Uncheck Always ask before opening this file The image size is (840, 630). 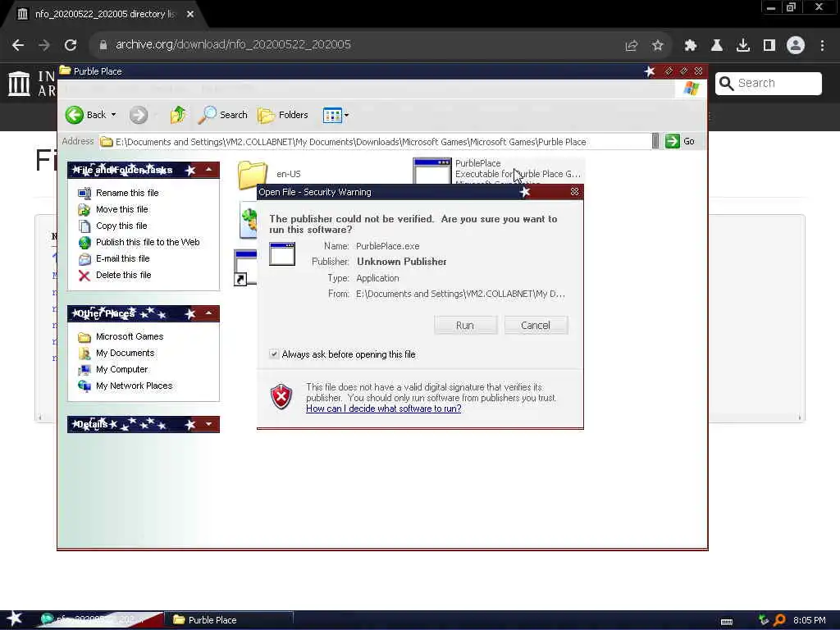click(274, 354)
